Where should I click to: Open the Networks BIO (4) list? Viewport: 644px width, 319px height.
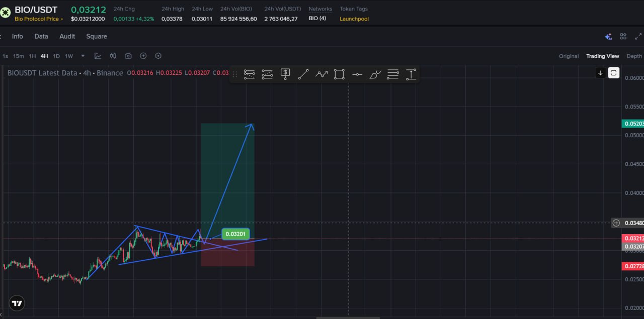(317, 19)
